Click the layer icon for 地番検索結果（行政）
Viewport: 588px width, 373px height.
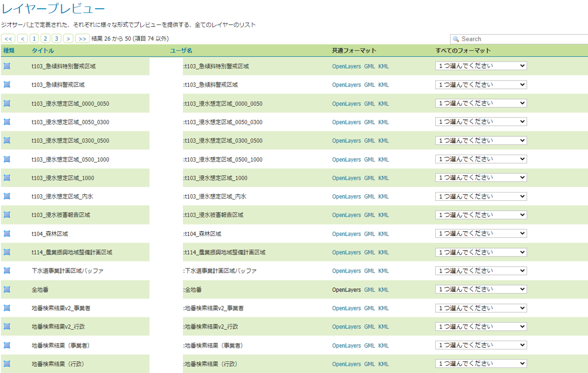[x=7, y=364]
